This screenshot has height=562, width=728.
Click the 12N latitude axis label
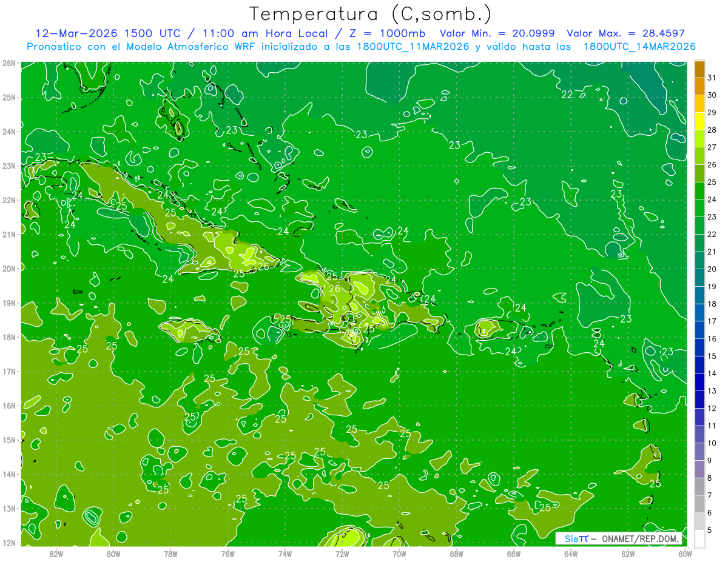[x=8, y=543]
